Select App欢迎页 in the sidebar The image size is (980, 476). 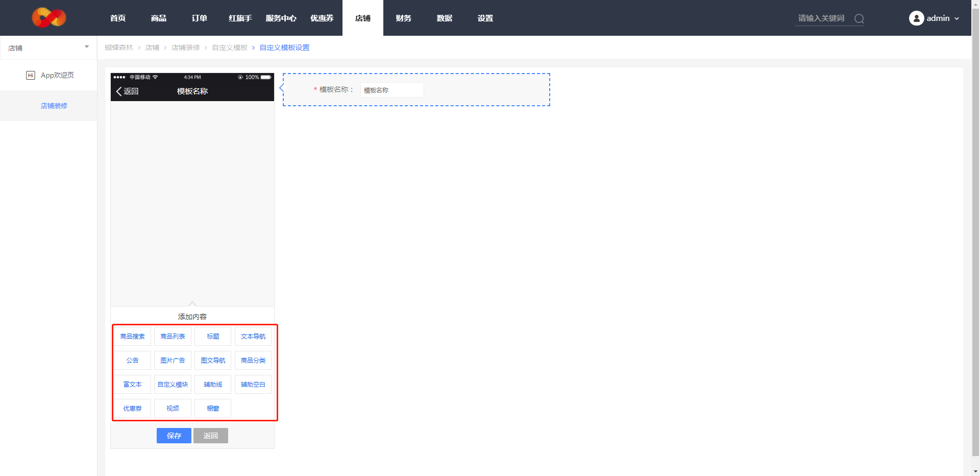(48, 75)
